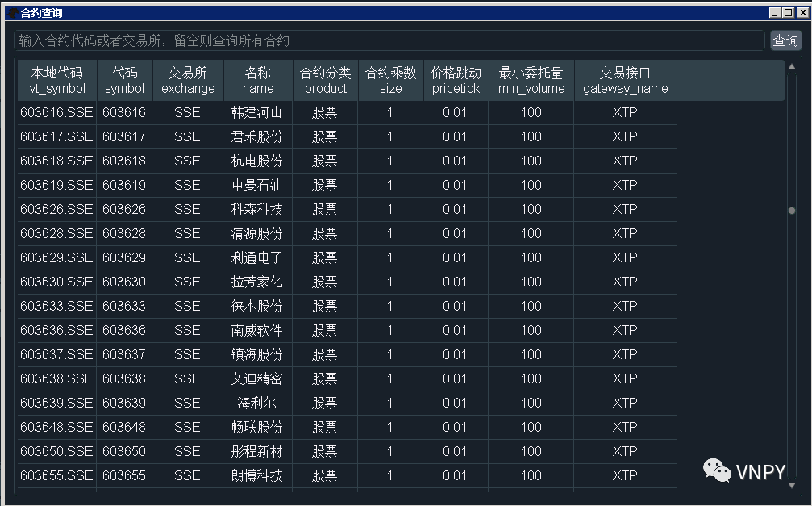Viewport: 812px width, 506px height.
Task: Sort by the 合约乘数 size column header
Action: click(x=389, y=79)
